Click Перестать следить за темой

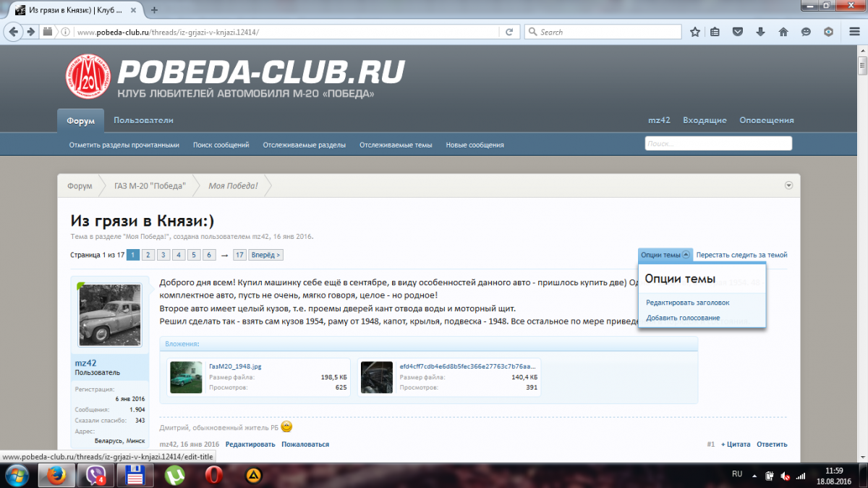tap(741, 255)
